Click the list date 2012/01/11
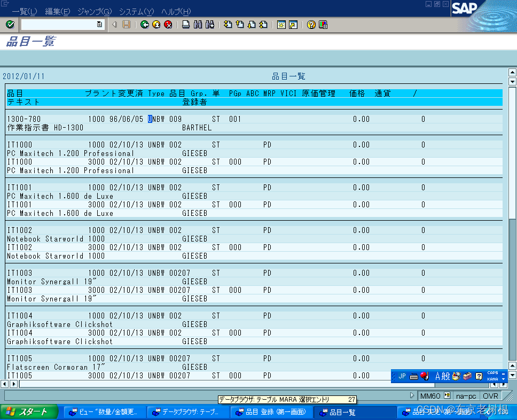Screen dimensions: 517x420 point(23,76)
